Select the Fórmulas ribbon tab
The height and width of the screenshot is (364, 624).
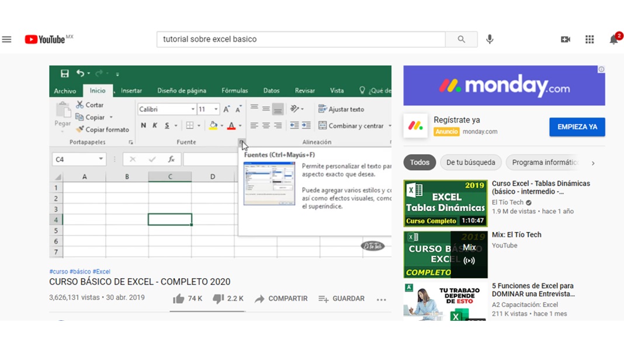coord(234,91)
